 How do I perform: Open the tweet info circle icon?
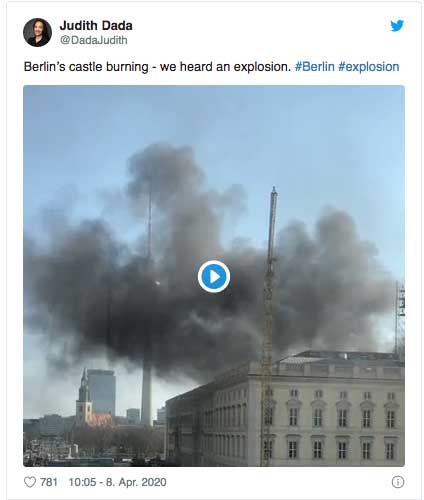[x=398, y=482]
